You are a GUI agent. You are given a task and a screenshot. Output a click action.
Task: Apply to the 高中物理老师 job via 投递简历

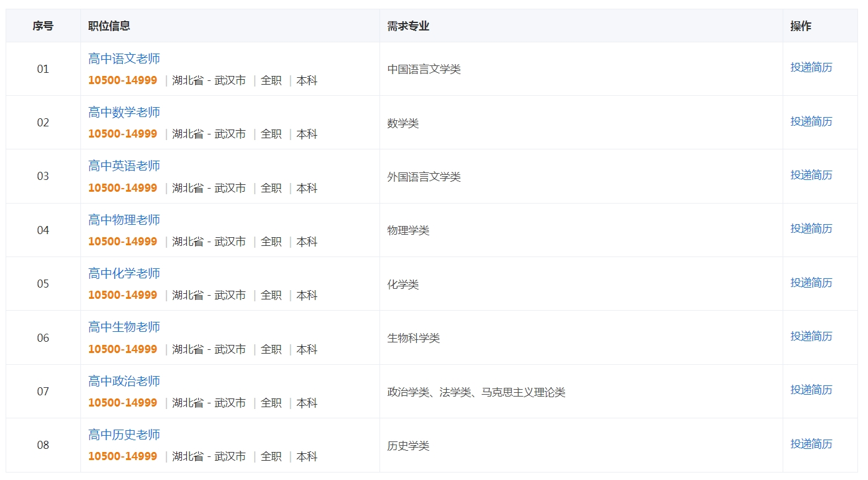[811, 228]
